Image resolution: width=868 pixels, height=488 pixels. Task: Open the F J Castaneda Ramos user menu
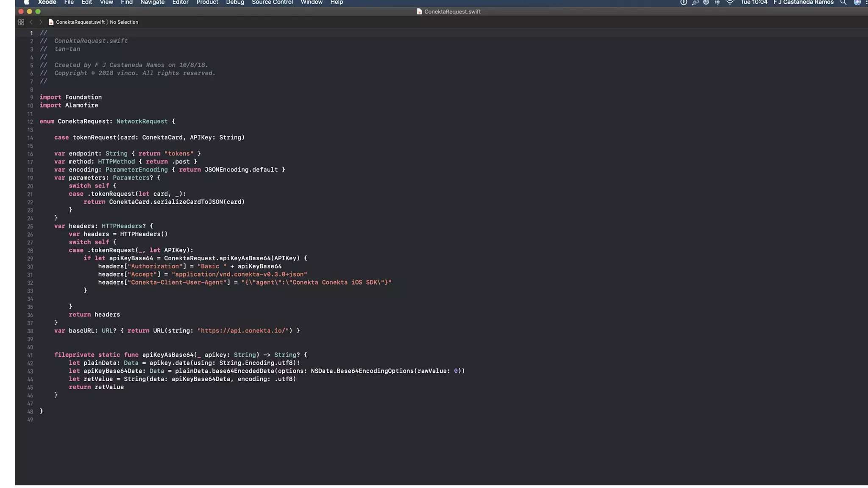pos(803,3)
